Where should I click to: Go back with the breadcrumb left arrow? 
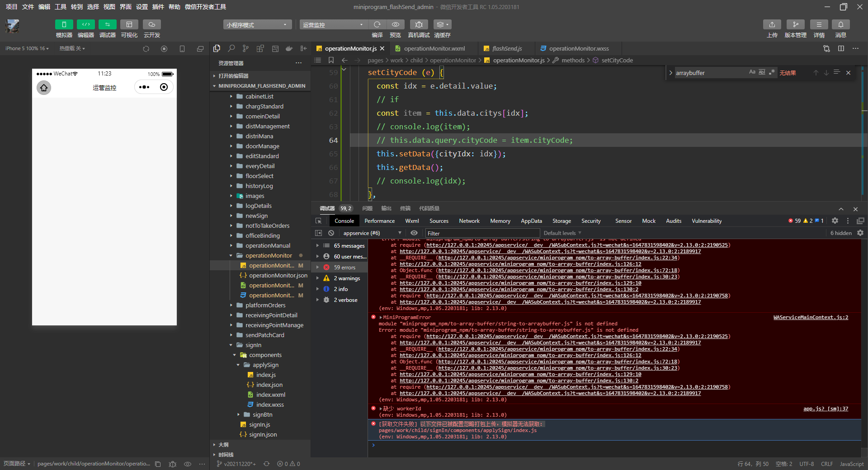pyautogui.click(x=344, y=60)
